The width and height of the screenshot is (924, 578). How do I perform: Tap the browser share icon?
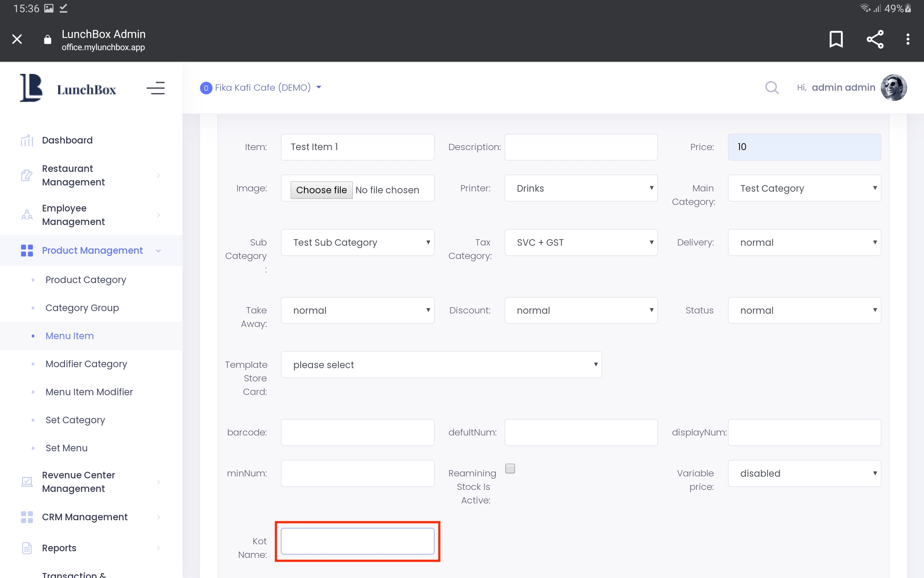coord(875,39)
